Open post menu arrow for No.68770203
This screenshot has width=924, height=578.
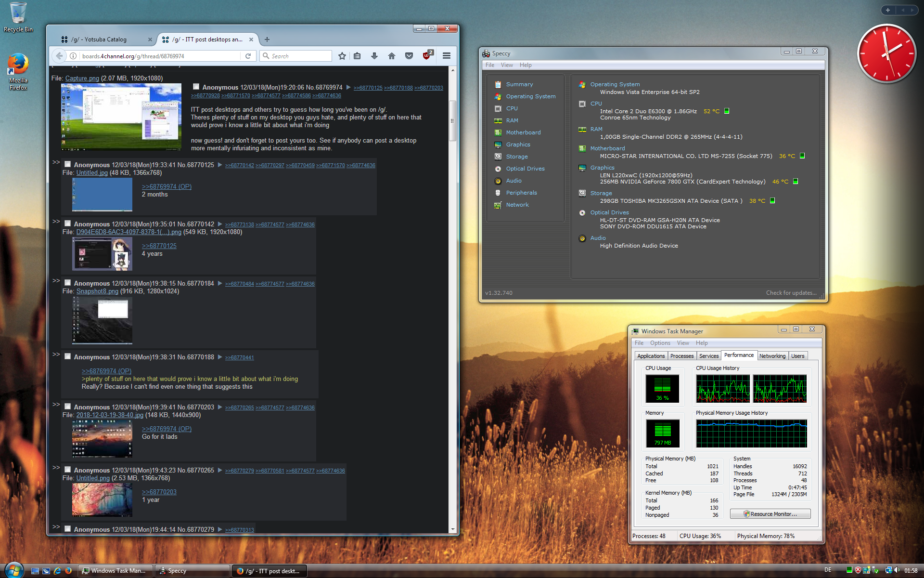[220, 407]
